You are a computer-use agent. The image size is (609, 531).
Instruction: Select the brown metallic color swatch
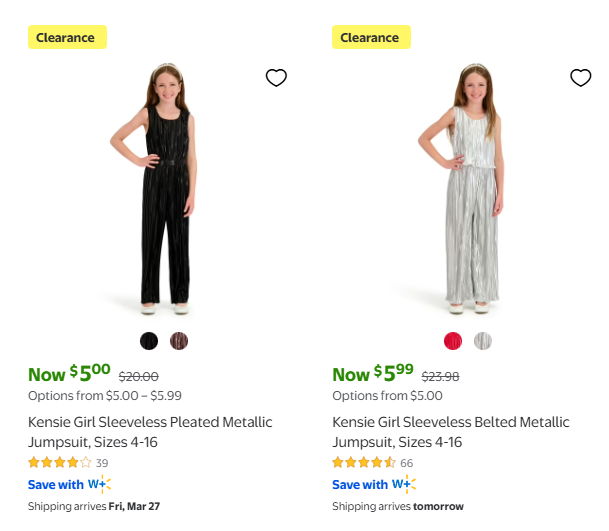coord(179,341)
